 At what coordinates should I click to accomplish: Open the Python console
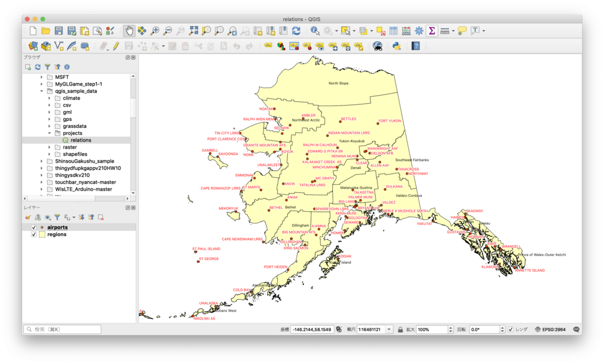pyautogui.click(x=397, y=45)
